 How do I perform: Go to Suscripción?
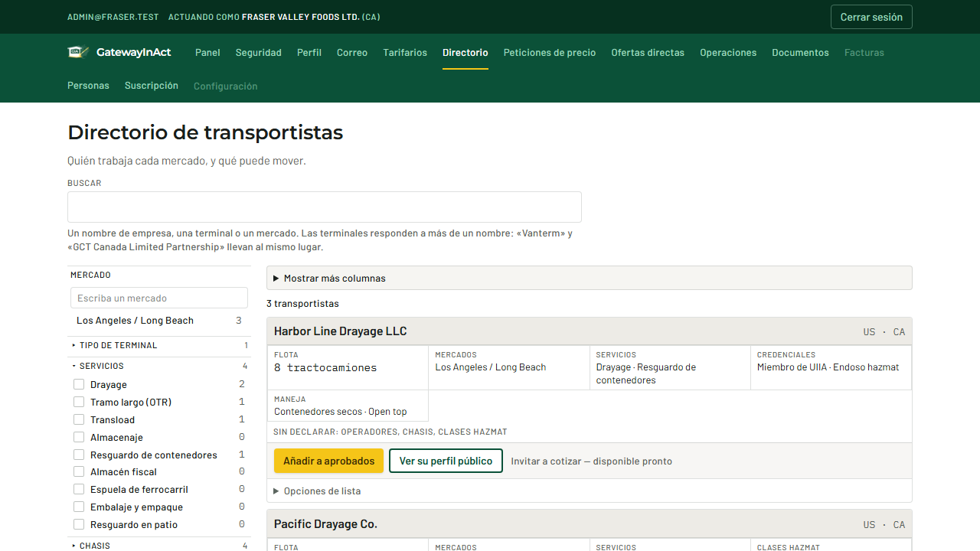coord(152,86)
